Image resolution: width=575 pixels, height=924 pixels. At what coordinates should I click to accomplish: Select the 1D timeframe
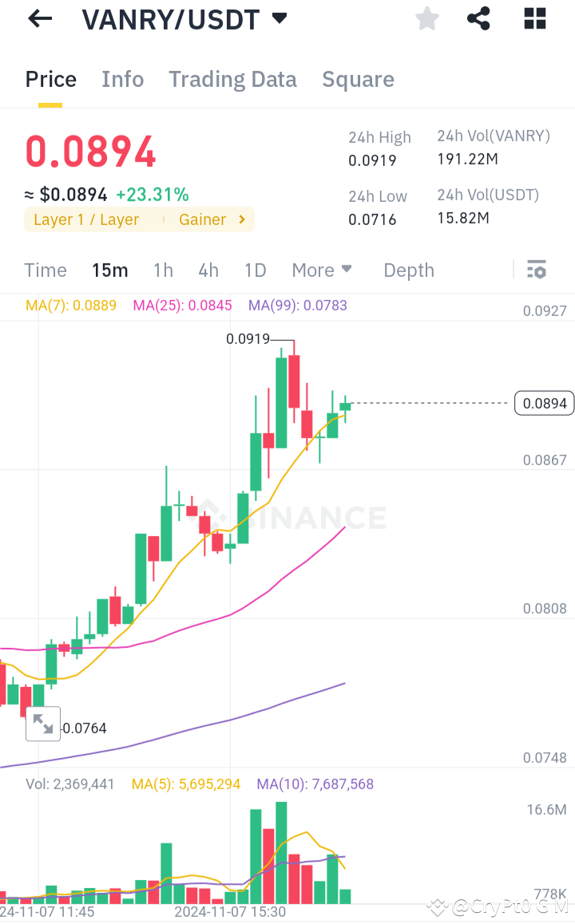tap(255, 270)
